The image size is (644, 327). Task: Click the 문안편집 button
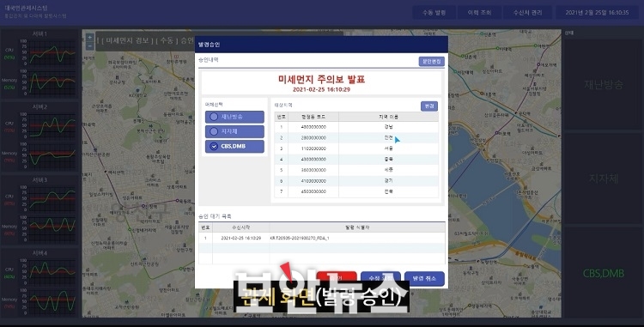click(431, 62)
